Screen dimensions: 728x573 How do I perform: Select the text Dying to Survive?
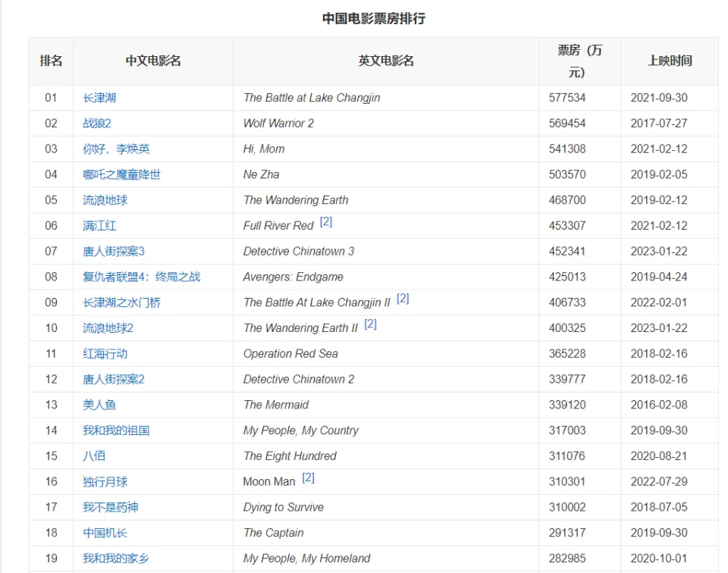(283, 507)
